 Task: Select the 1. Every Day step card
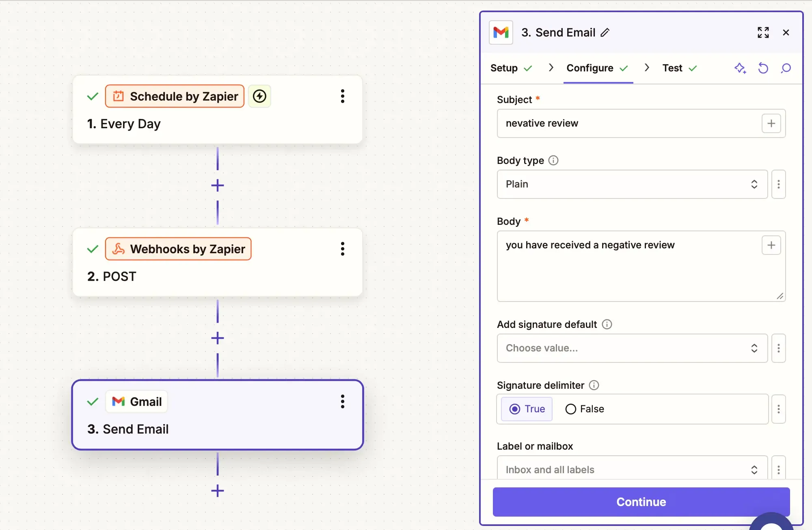click(218, 110)
